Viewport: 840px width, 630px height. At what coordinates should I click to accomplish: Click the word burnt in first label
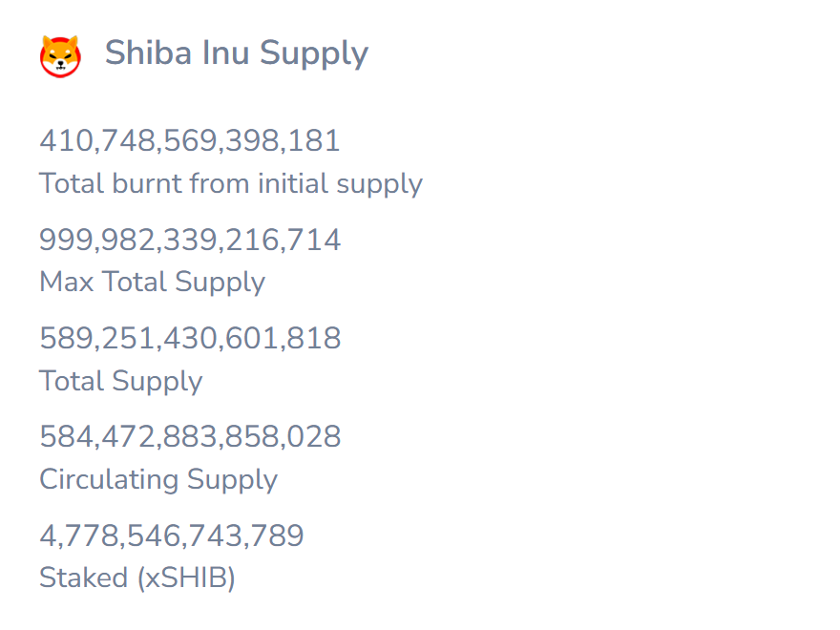click(x=147, y=183)
